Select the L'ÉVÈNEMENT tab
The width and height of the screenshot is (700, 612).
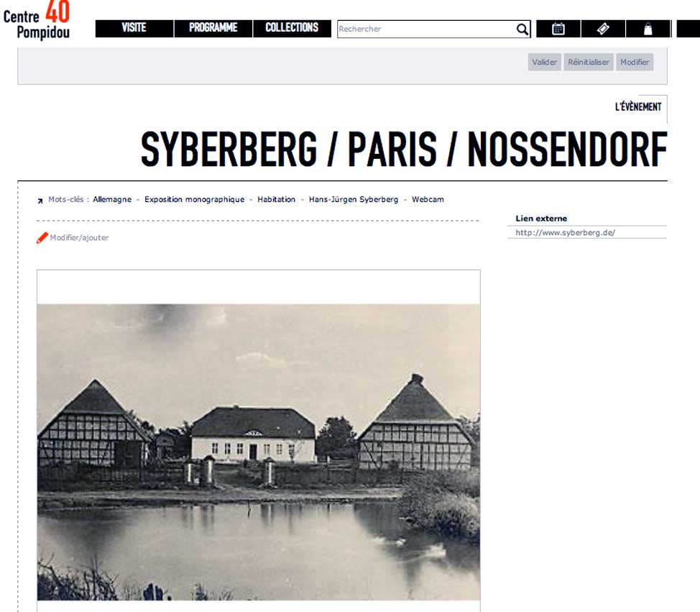638,106
